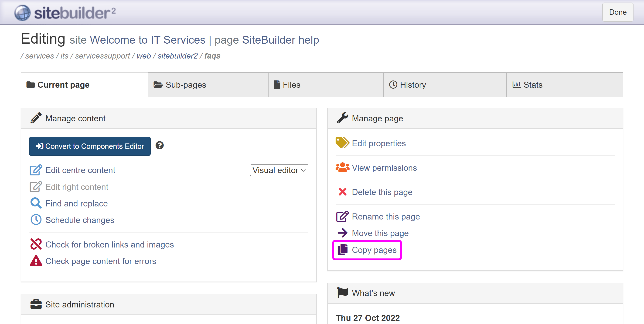Click the Rename this page link
The height and width of the screenshot is (324, 644).
pos(385,216)
